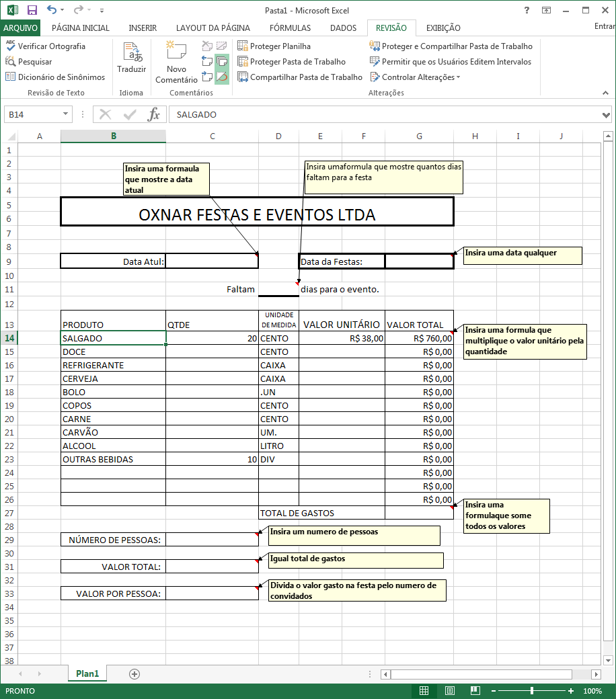Click the zoom slider handle
This screenshot has height=699, width=616.
pos(532,690)
